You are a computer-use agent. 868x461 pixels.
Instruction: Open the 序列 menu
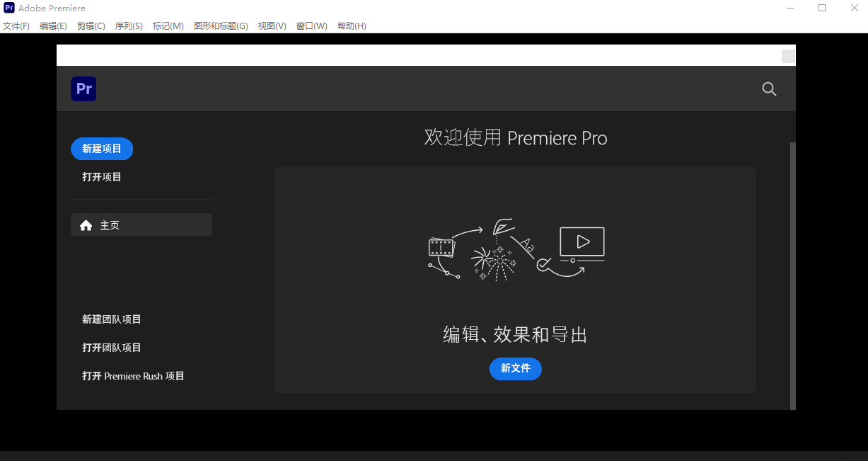pyautogui.click(x=128, y=25)
